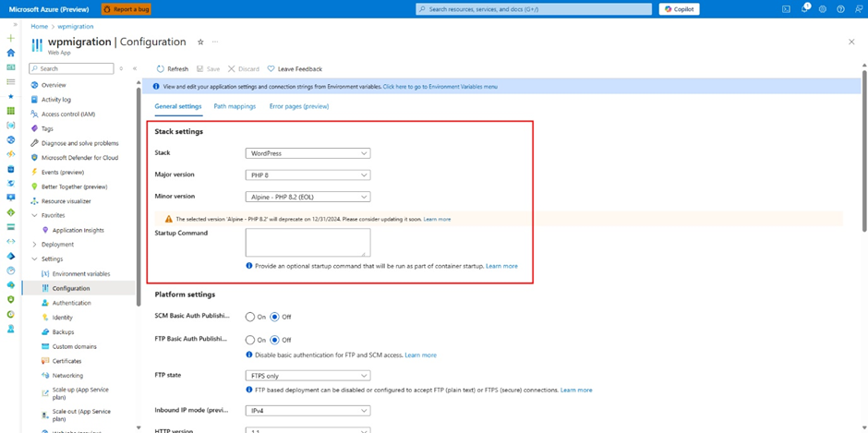Open Resource visualizer
868x433 pixels.
coord(66,201)
